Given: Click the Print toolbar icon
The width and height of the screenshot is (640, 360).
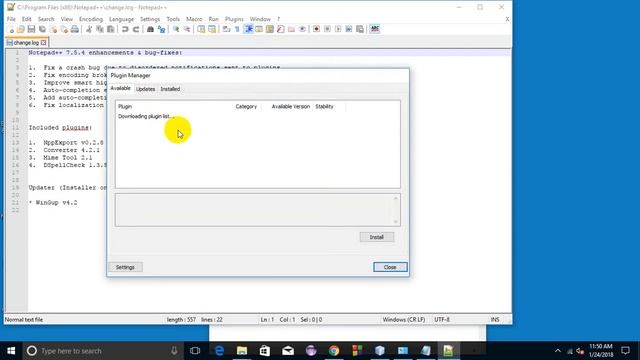Looking at the screenshot, I should [x=75, y=29].
